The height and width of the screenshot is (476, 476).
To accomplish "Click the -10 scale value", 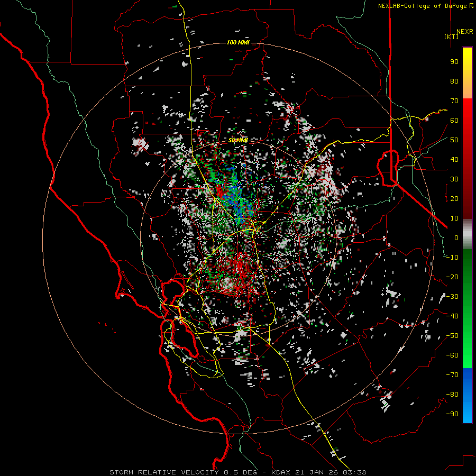I will coord(452,258).
